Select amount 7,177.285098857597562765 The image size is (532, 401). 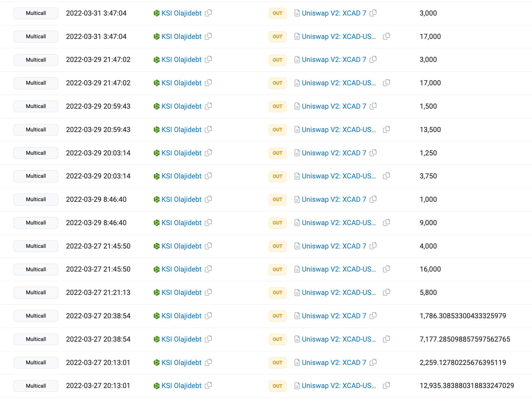tap(465, 339)
